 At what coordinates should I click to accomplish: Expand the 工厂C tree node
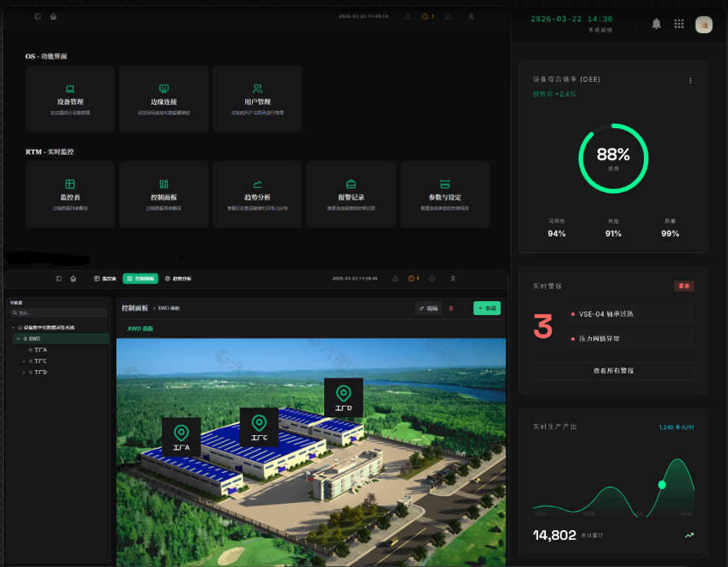click(24, 362)
